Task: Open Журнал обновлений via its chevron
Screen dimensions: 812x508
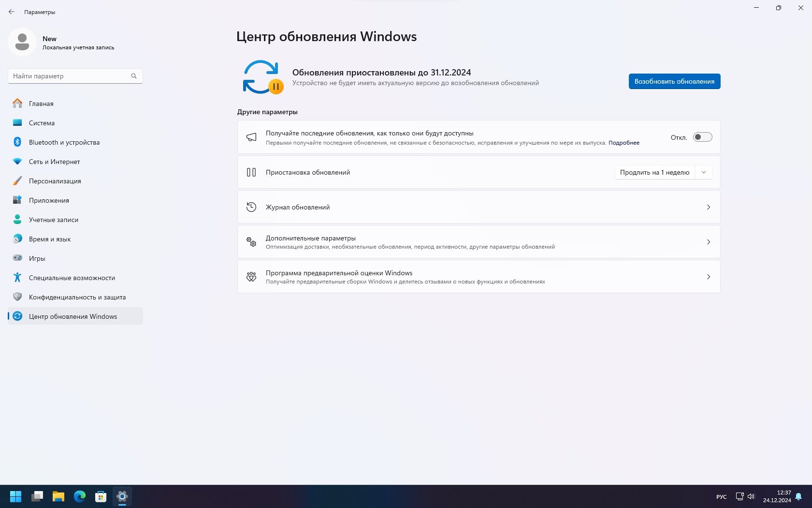Action: coord(709,207)
